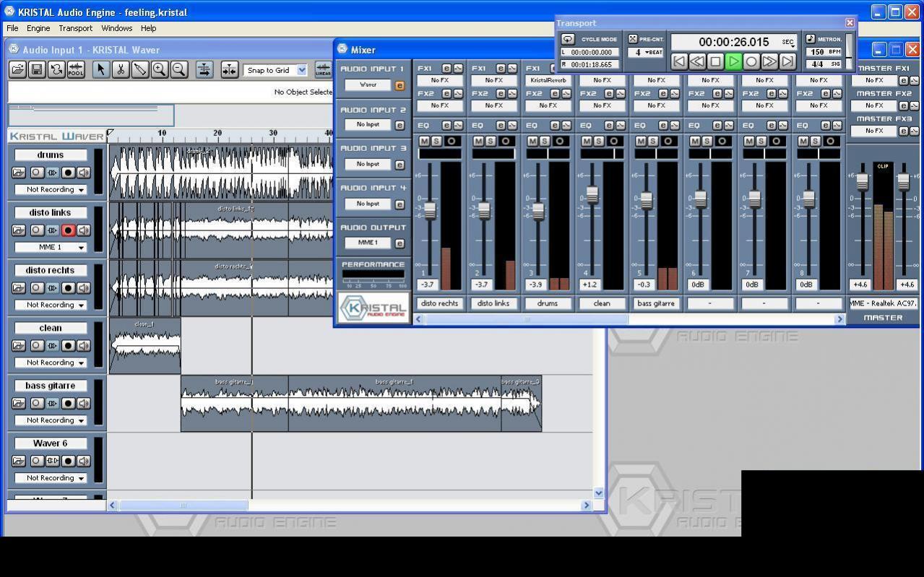Mute the disto rechts mixer channel

(x=425, y=141)
